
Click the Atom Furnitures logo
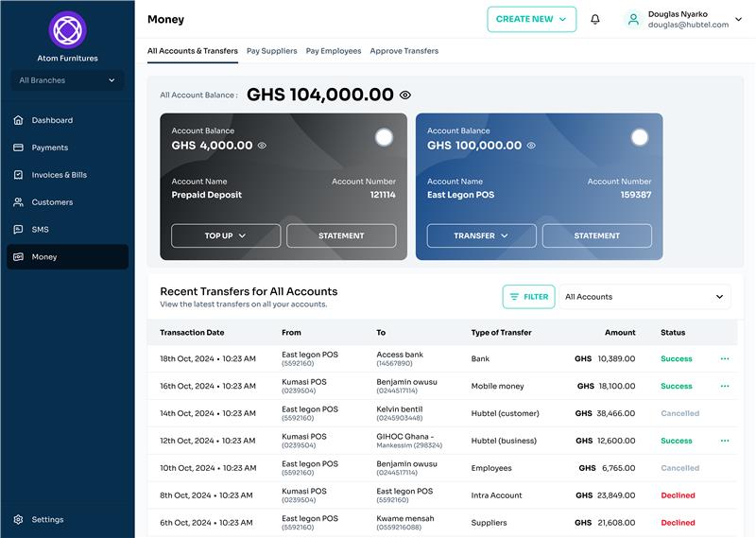coord(67,30)
